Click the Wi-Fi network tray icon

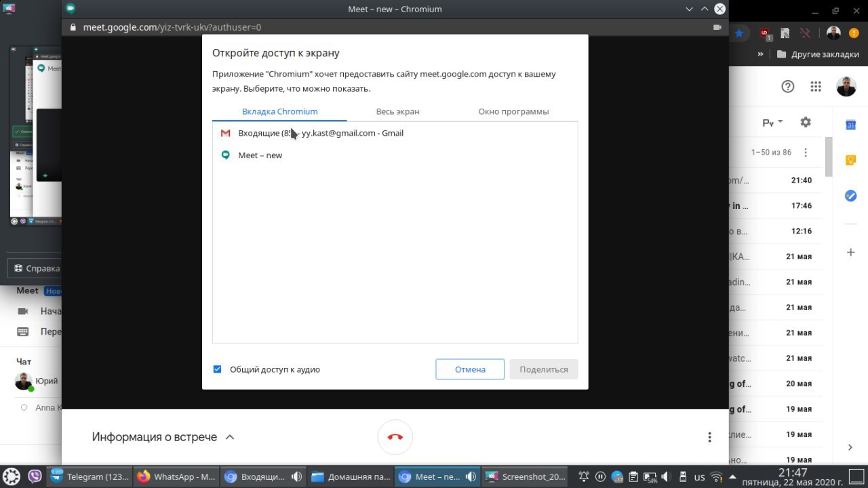coord(716,476)
